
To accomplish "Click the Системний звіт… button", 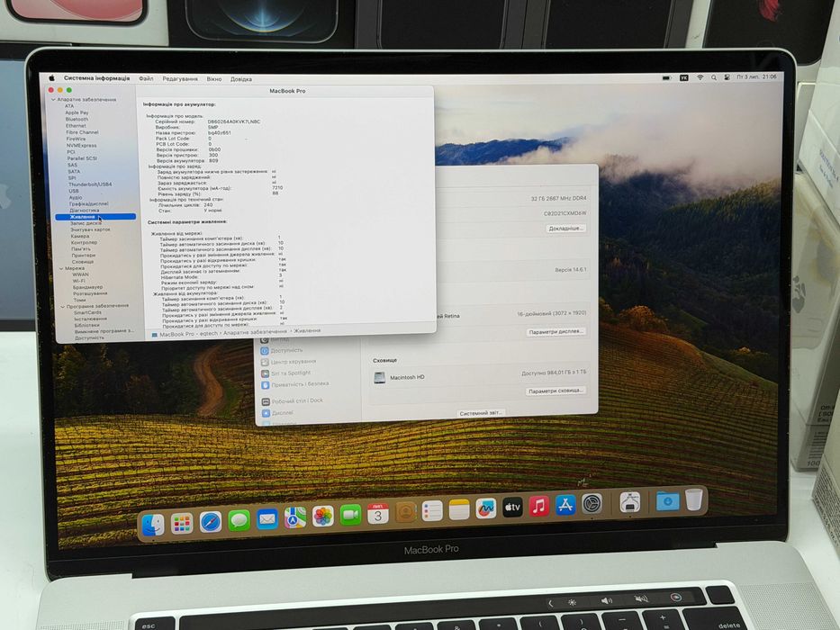I will [481, 413].
